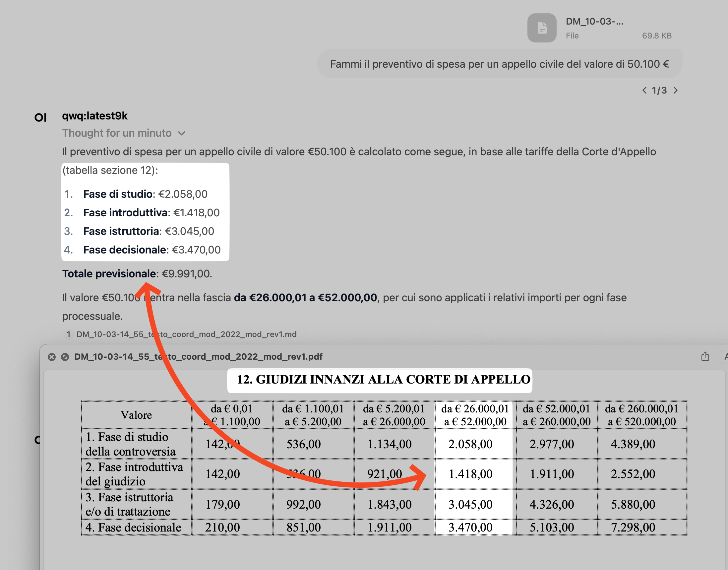
Task: Open cited source DM_10-03-14_55 .md file
Action: tap(186, 334)
